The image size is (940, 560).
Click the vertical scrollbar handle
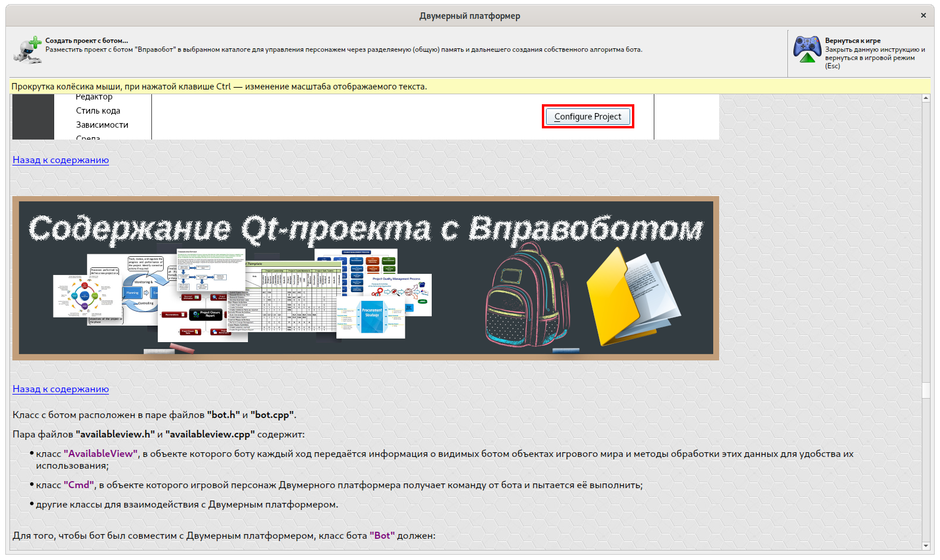[x=926, y=390]
